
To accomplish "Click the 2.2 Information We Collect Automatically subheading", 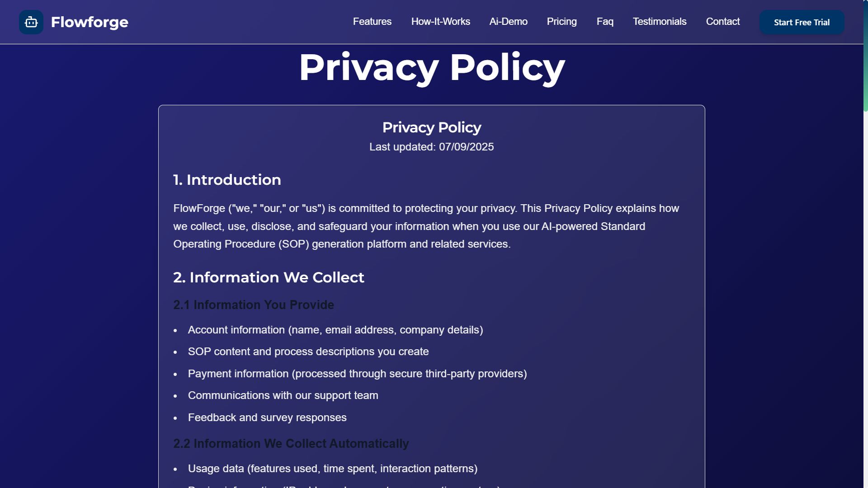I will (x=291, y=444).
